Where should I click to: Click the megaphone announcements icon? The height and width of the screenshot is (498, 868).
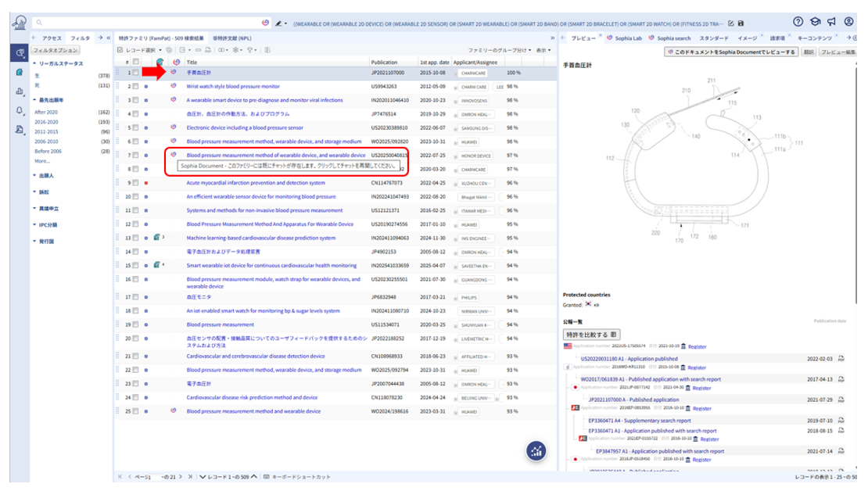832,22
